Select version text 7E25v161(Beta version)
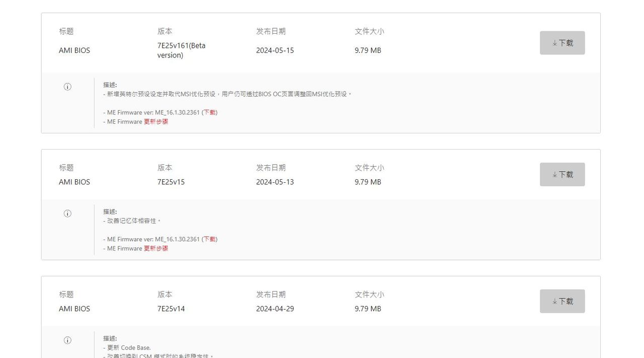 tap(181, 50)
